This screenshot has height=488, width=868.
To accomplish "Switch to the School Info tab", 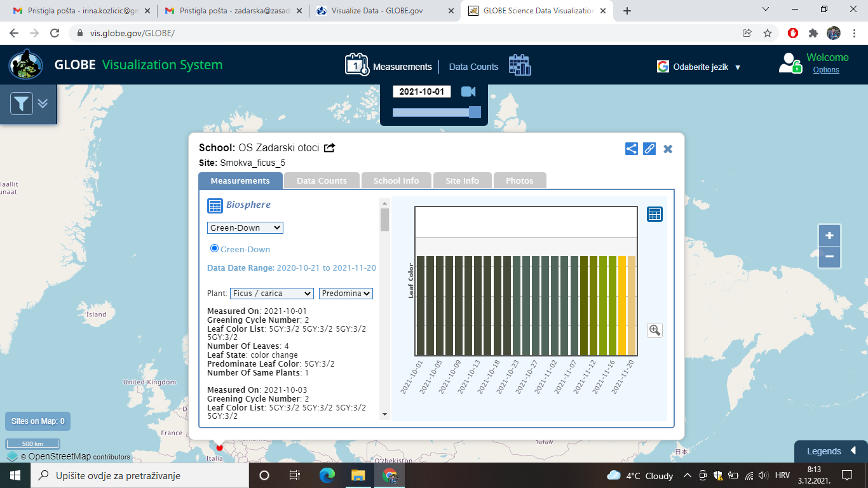I will (x=396, y=180).
